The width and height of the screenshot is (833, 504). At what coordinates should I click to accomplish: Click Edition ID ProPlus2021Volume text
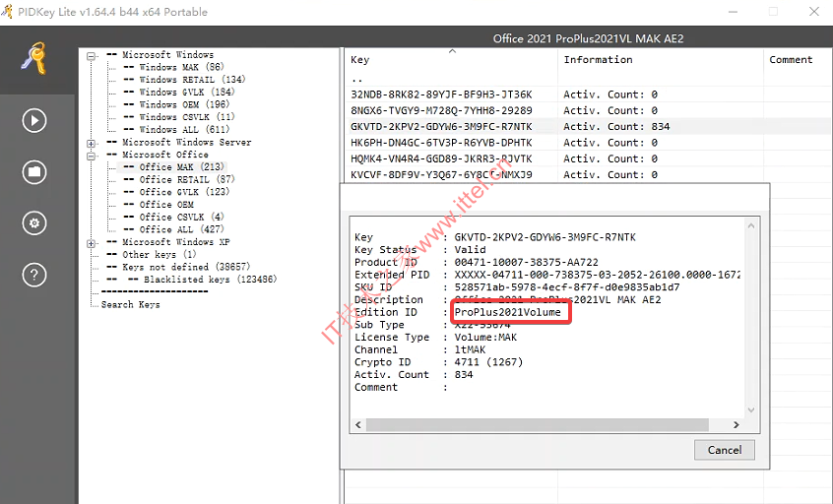click(508, 312)
